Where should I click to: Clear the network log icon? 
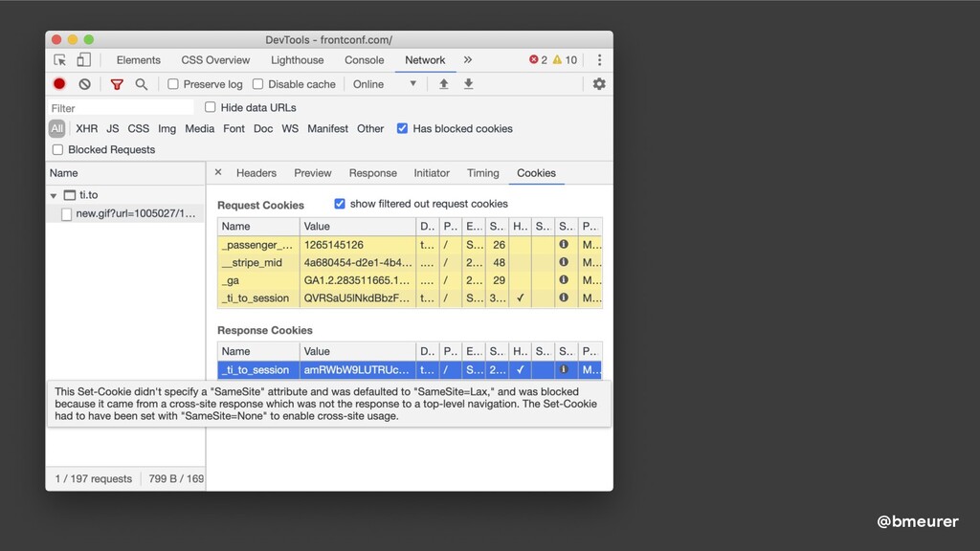tap(85, 84)
